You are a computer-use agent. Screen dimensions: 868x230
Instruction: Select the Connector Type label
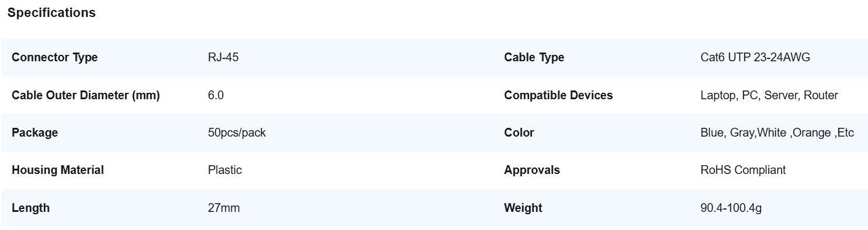(55, 58)
